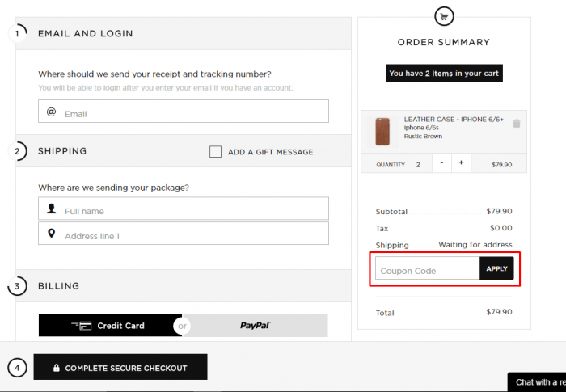Click the shopping cart icon above Order Summary
The height and width of the screenshot is (392, 566).
point(444,16)
